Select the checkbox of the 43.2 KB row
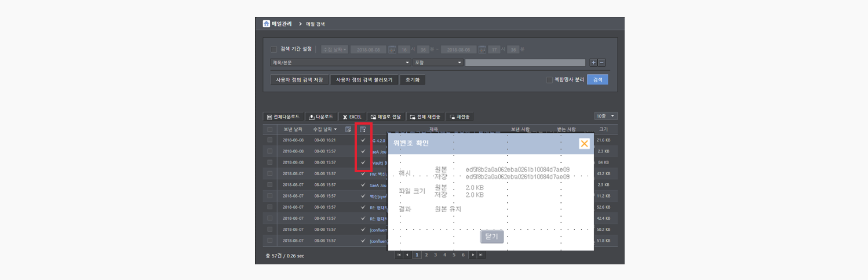868x280 pixels. pyautogui.click(x=270, y=173)
